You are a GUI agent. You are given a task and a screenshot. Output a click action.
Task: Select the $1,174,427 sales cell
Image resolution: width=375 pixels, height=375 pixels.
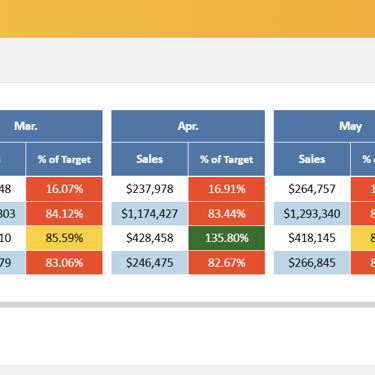click(150, 214)
